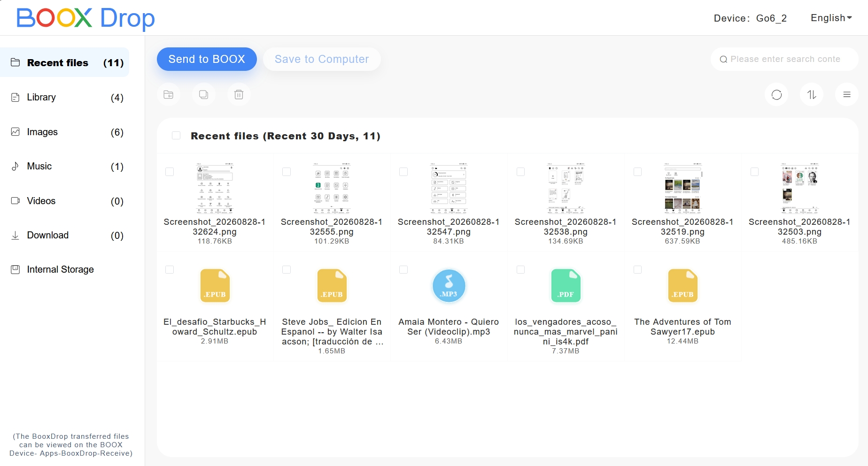Click the search content input field
868x466 pixels.
[784, 59]
